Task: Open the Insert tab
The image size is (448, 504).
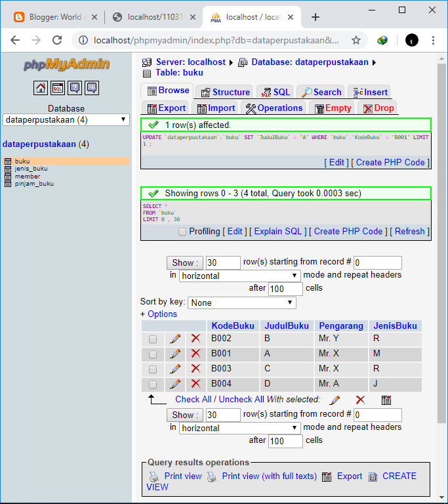Action: click(369, 93)
